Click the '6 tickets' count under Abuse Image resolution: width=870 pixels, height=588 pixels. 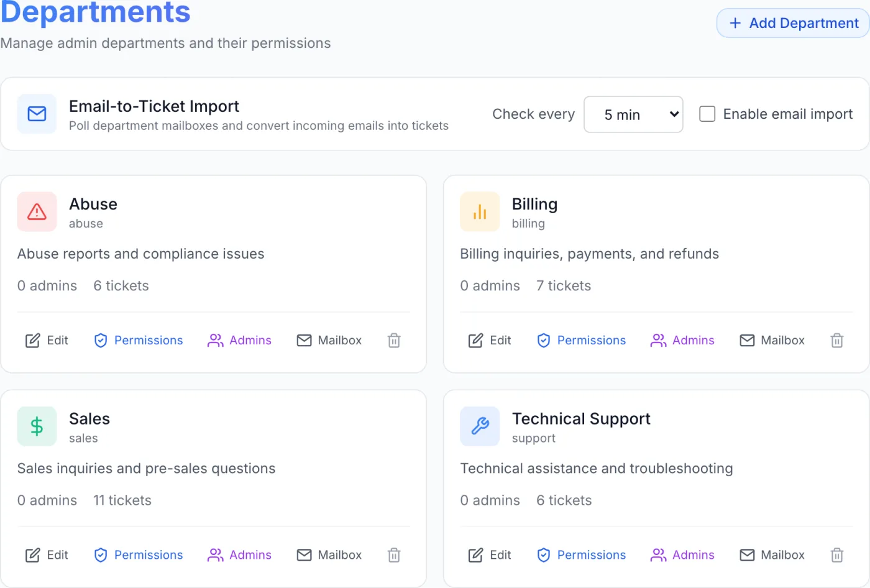click(x=121, y=286)
